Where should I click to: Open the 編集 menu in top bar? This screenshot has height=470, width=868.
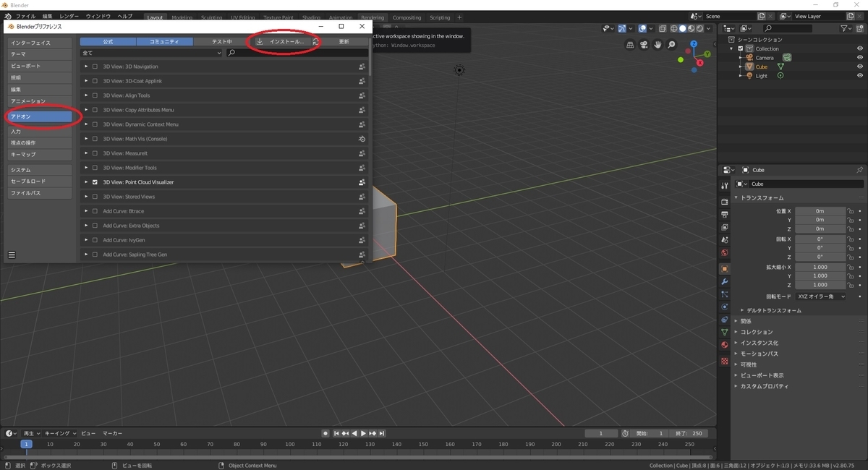[x=47, y=16]
